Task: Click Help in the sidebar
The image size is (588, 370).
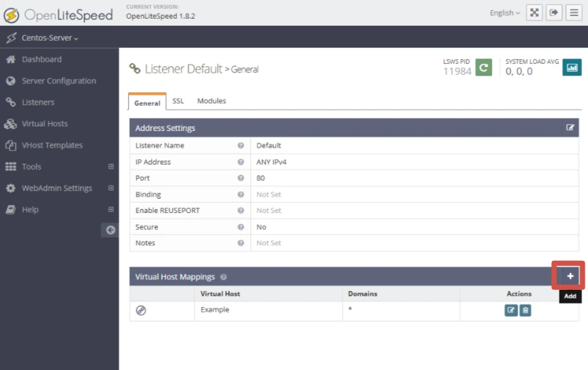Action: 30,210
